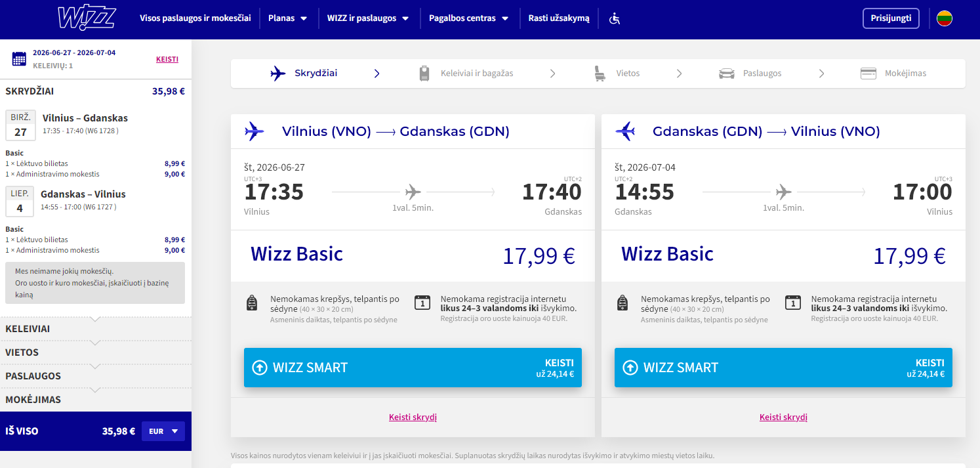This screenshot has width=980, height=468.
Task: Click the Keisti link next to dates
Action: tap(167, 59)
